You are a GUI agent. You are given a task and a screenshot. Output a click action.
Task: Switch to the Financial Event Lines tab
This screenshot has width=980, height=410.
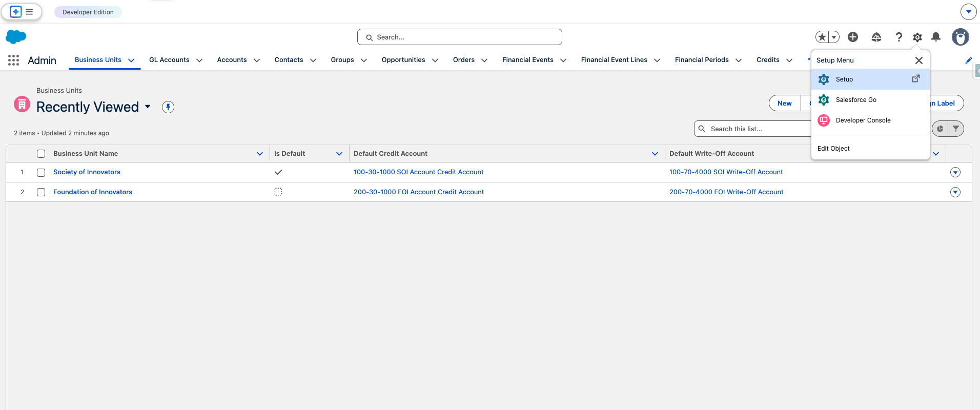(614, 60)
